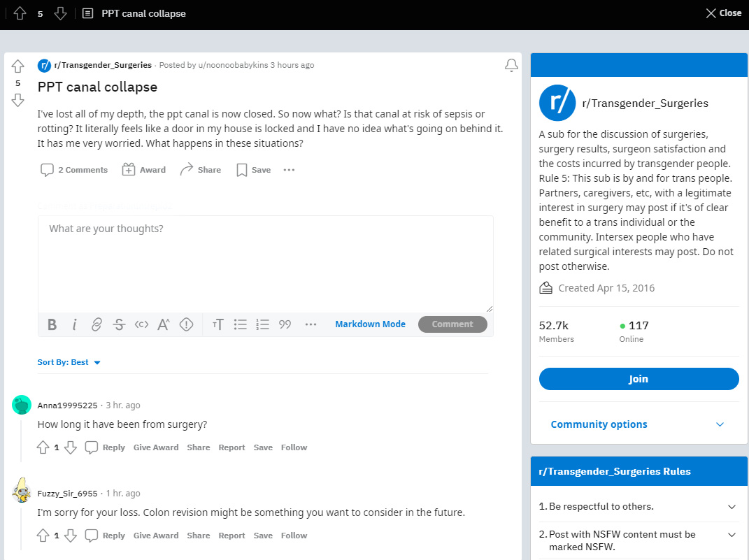
Task: Expand Community options section
Action: (x=639, y=424)
